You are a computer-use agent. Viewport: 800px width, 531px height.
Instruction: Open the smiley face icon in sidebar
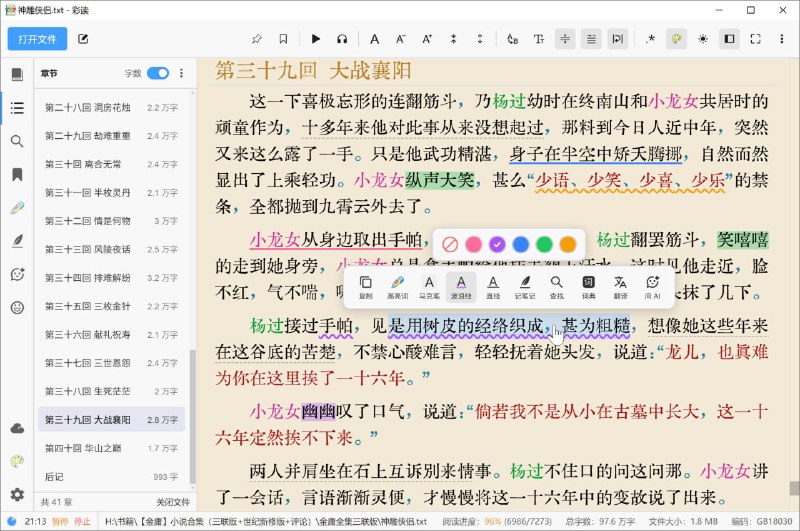coord(17,308)
